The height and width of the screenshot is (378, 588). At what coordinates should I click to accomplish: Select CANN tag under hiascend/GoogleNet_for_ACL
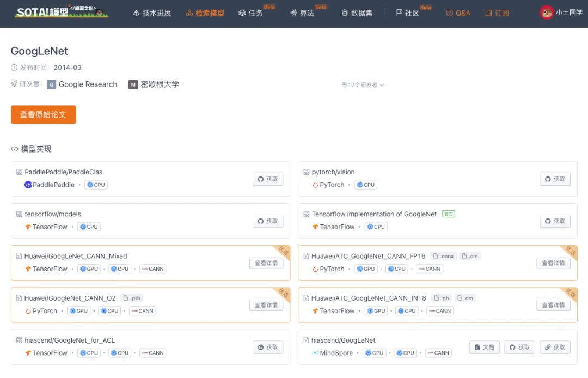(x=152, y=353)
